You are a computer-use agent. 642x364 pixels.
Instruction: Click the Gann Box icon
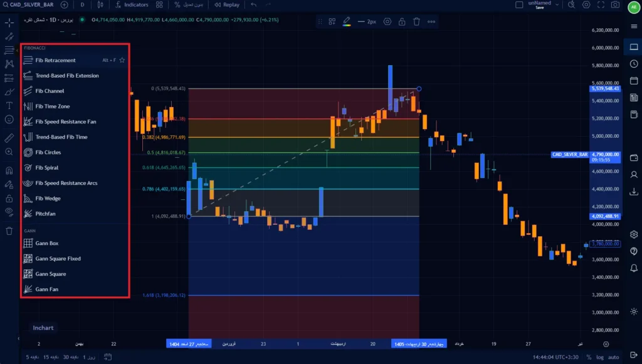(x=28, y=243)
